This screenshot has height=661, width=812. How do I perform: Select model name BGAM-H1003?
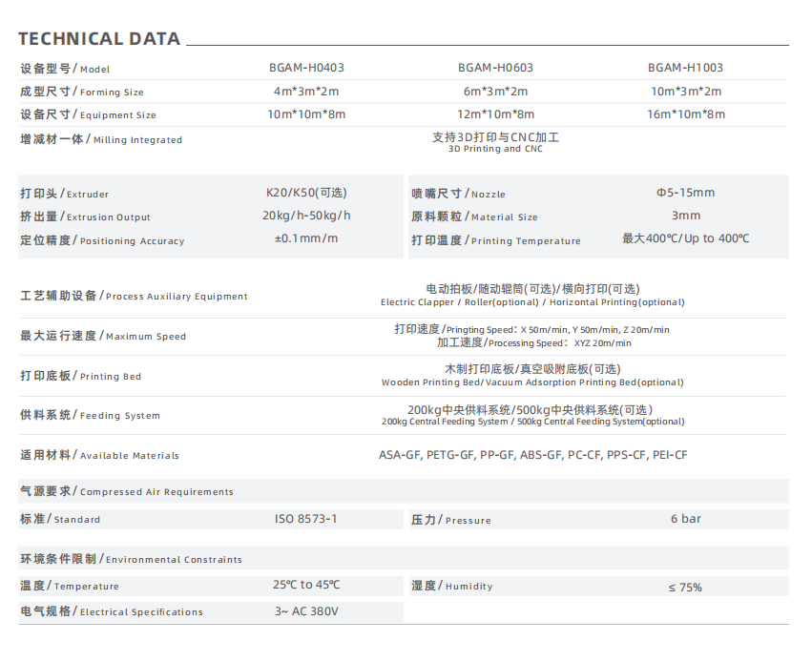click(685, 68)
